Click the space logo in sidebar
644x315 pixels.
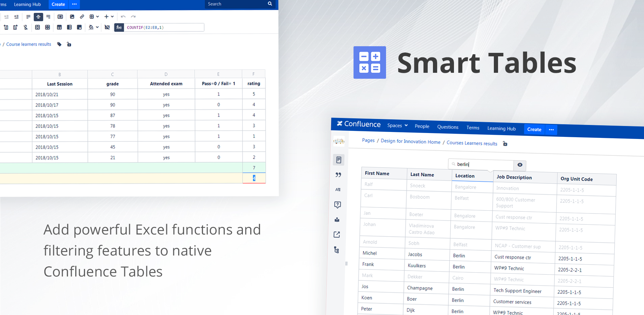(x=339, y=141)
